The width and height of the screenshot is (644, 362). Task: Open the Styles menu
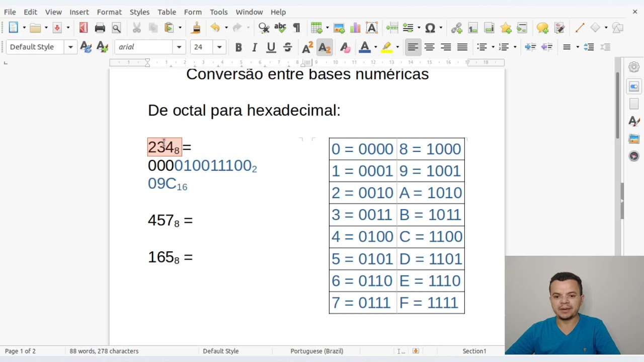pyautogui.click(x=139, y=12)
